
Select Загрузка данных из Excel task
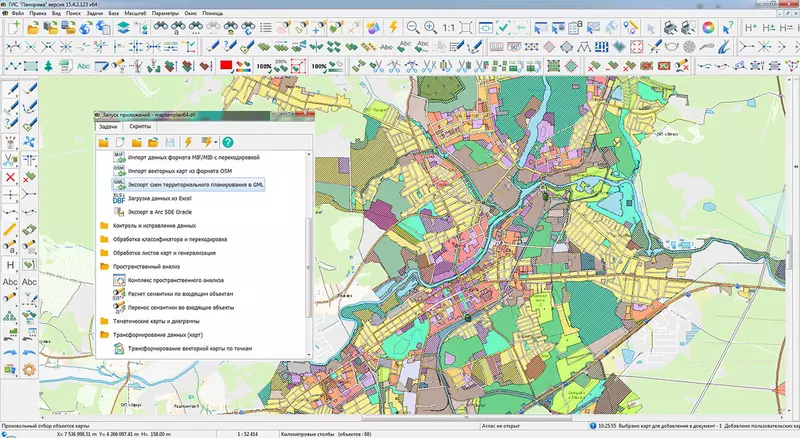point(158,199)
